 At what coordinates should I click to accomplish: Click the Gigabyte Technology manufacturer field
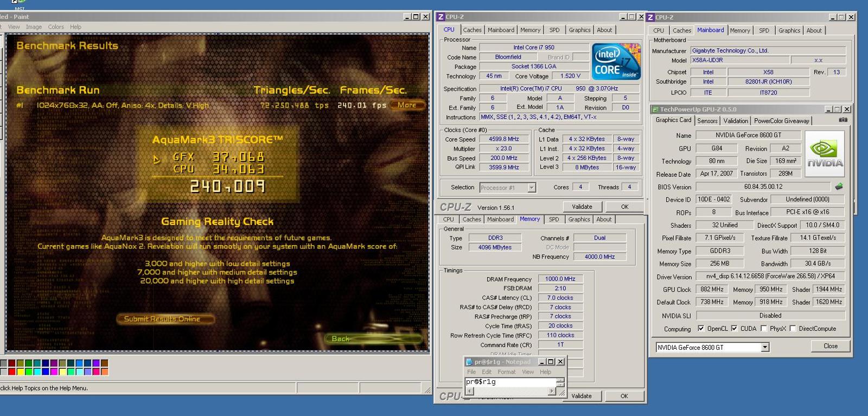[768, 50]
